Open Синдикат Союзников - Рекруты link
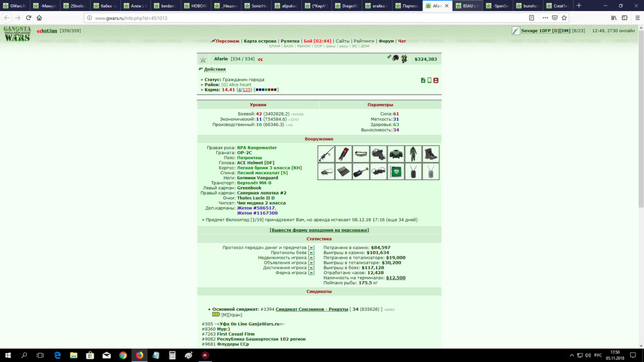 312,309
